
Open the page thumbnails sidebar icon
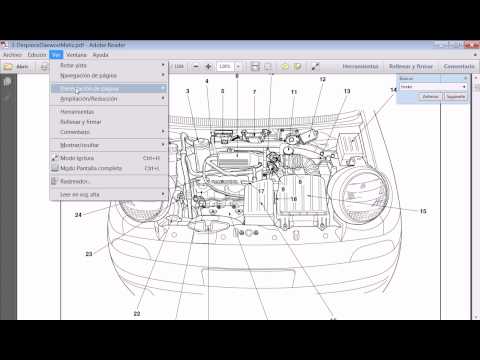click(7, 82)
